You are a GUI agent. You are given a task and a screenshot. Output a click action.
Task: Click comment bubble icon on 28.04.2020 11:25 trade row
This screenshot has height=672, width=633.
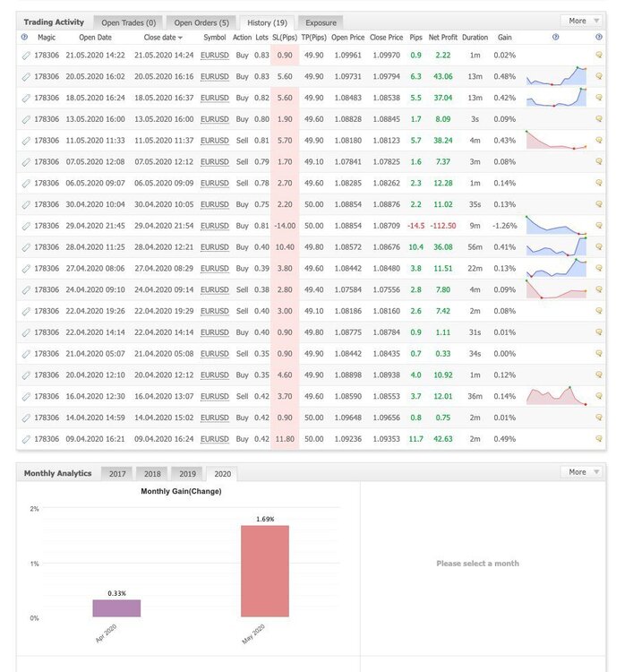[599, 247]
